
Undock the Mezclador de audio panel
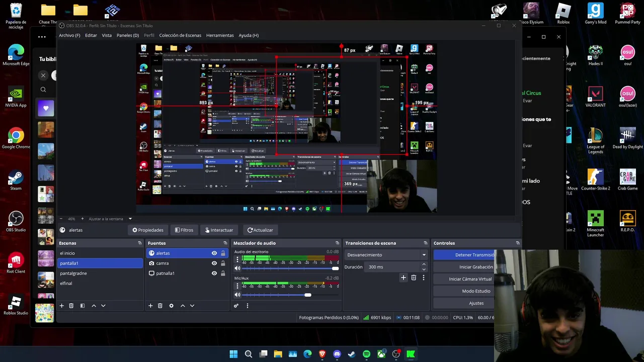coord(337,243)
